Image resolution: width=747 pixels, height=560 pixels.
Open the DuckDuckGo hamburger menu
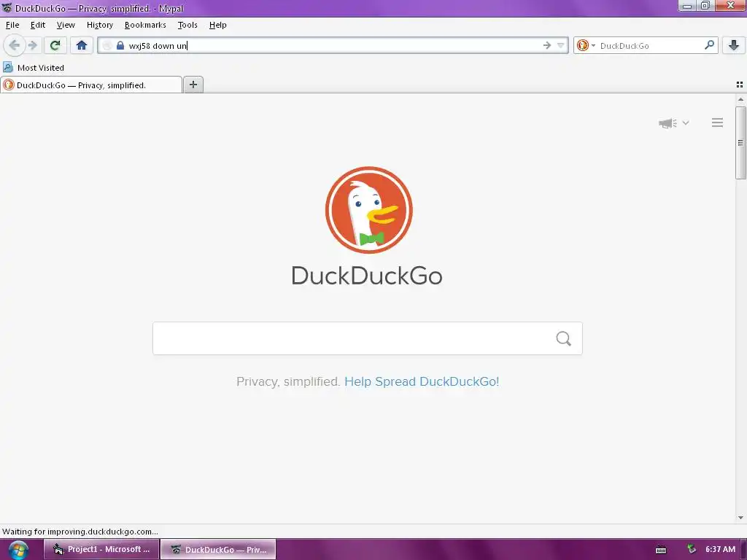(718, 122)
